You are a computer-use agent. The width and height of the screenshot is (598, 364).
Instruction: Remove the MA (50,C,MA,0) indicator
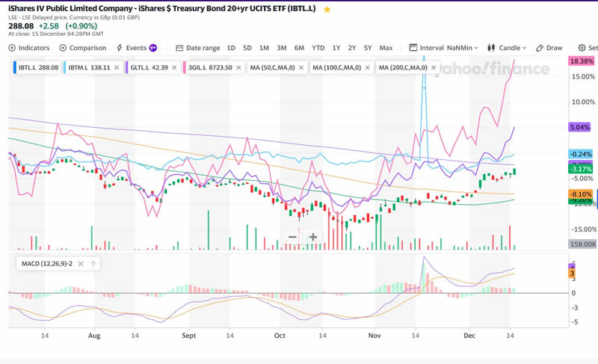coord(301,67)
